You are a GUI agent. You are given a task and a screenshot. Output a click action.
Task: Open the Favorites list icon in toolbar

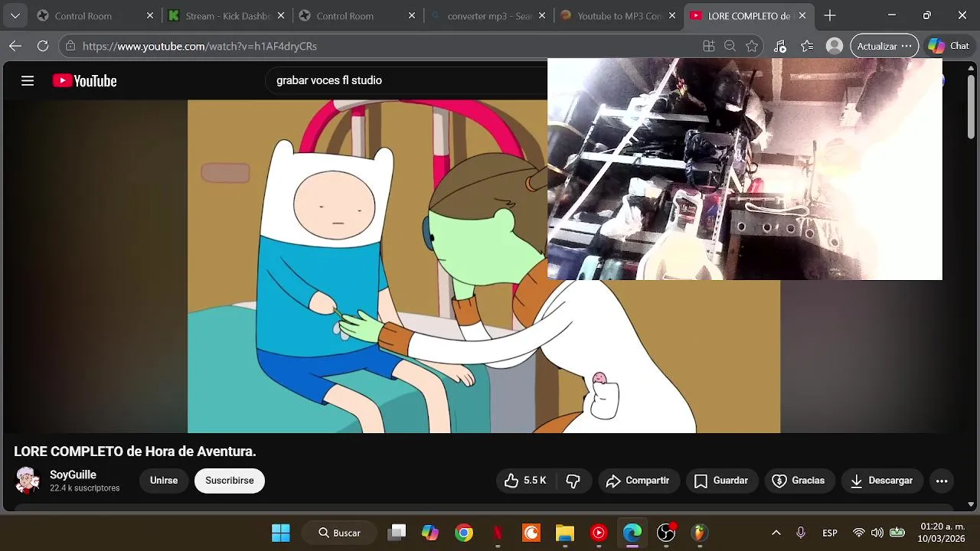807,46
